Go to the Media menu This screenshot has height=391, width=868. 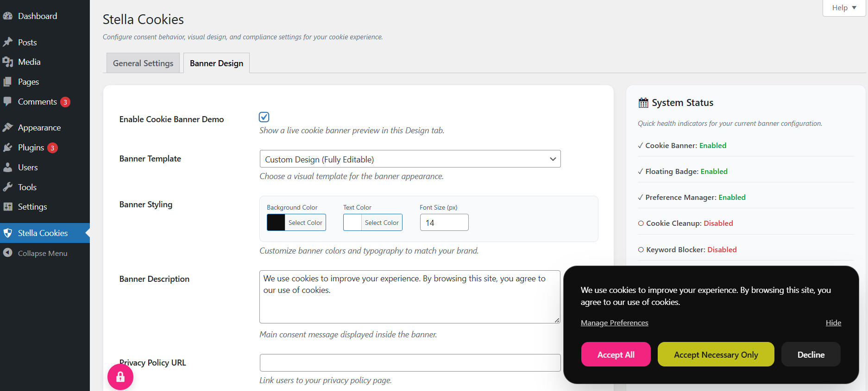click(x=45, y=62)
